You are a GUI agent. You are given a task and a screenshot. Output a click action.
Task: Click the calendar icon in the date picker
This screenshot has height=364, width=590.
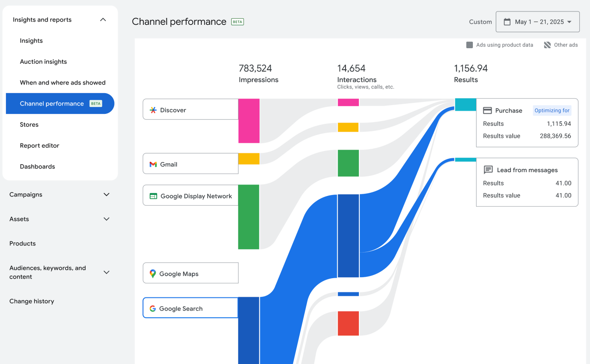tap(508, 21)
